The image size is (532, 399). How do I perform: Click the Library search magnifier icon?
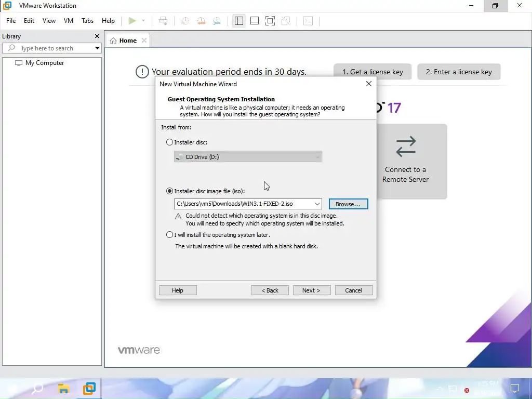pos(11,48)
